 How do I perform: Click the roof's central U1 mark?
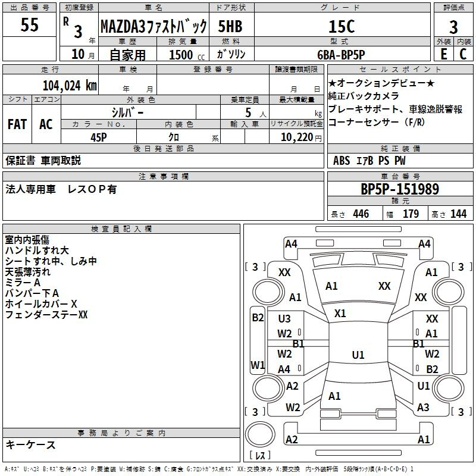(358, 355)
